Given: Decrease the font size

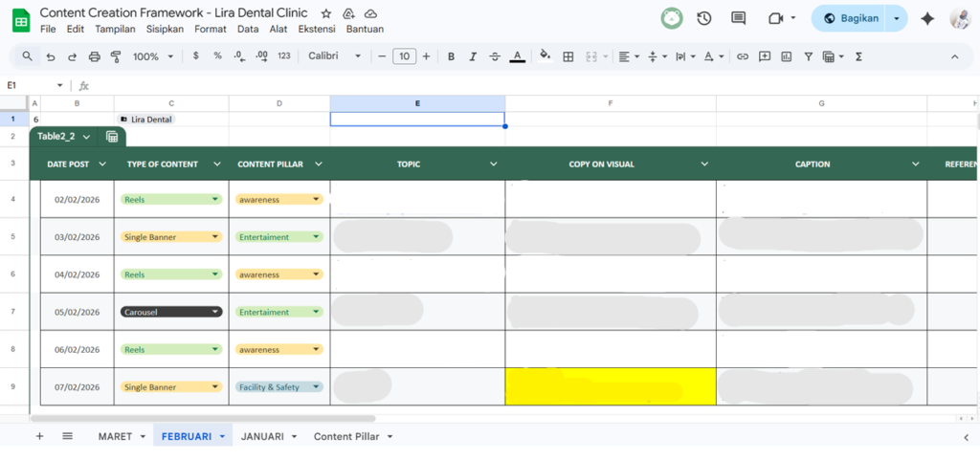Looking at the screenshot, I should click(x=382, y=56).
